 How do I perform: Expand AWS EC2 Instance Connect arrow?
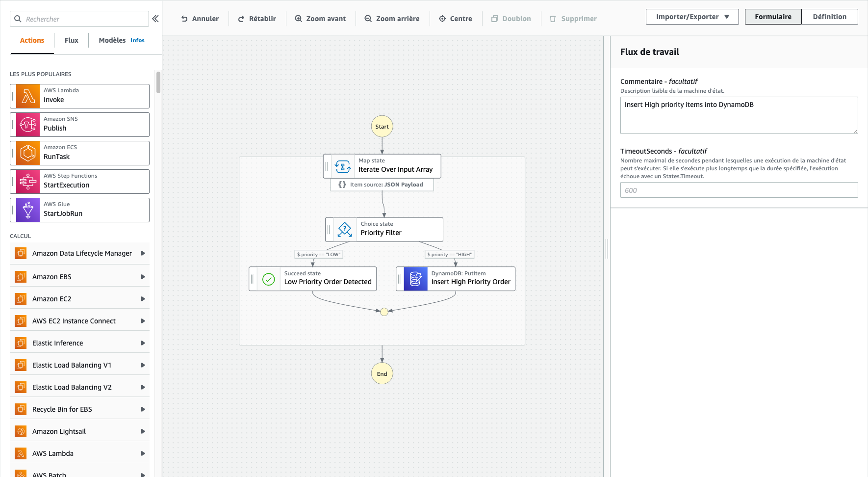tap(143, 321)
